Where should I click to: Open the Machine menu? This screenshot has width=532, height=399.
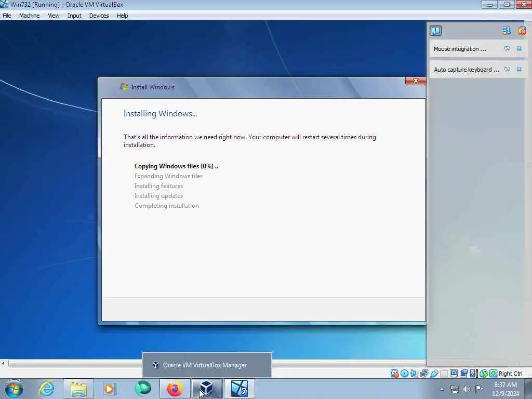click(29, 16)
